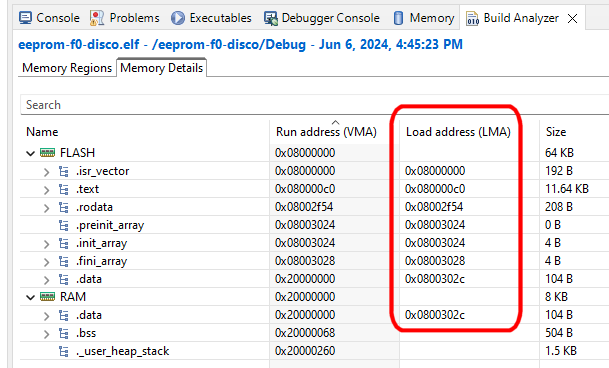Close the Build Analyzer view
The height and width of the screenshot is (368, 609).
click(x=572, y=18)
